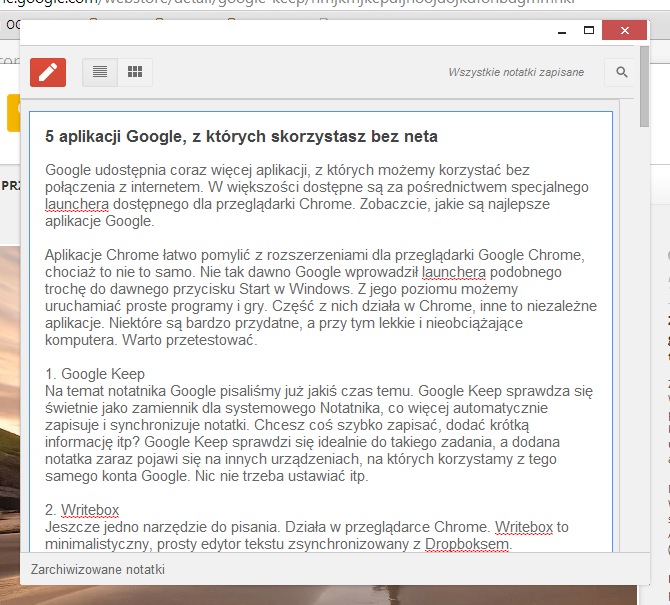Click the paragraph starting 'Aplikacje Chrome łatwo pomylić'

pos(321,297)
